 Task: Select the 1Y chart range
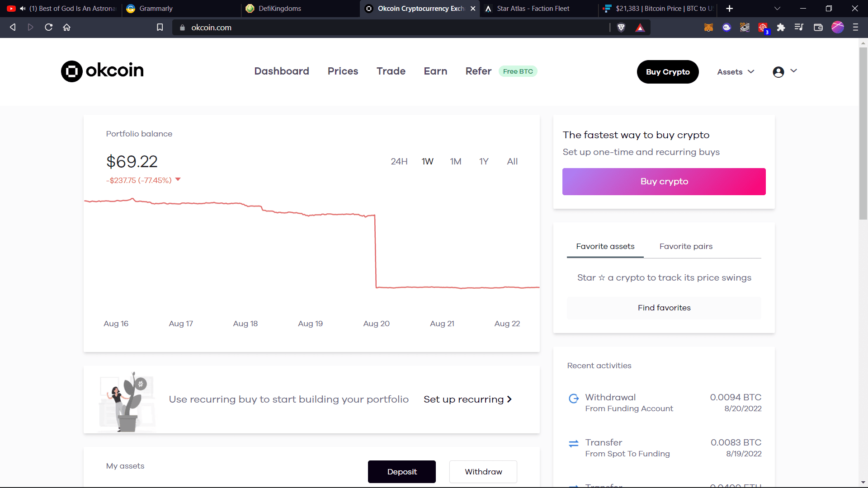coord(484,161)
